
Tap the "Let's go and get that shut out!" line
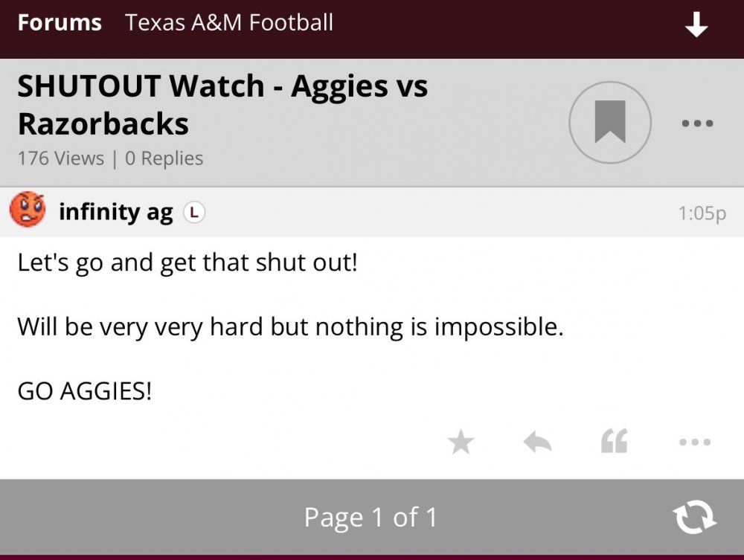187,263
